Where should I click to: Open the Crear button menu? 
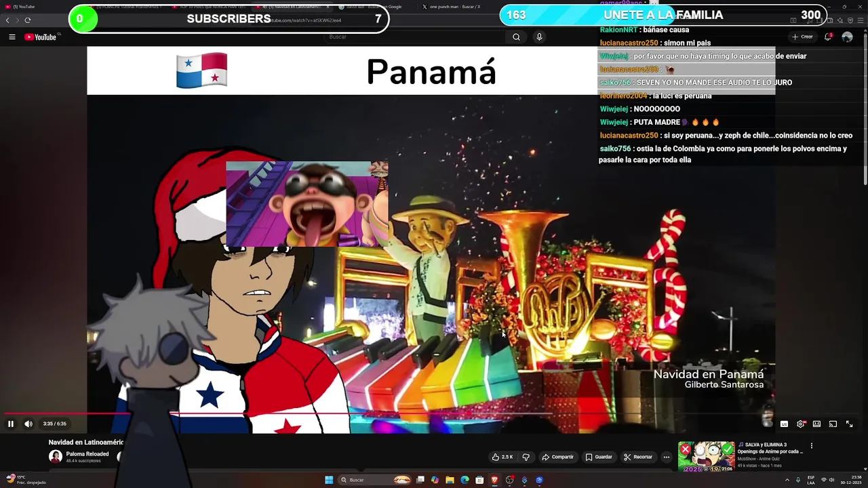(802, 37)
